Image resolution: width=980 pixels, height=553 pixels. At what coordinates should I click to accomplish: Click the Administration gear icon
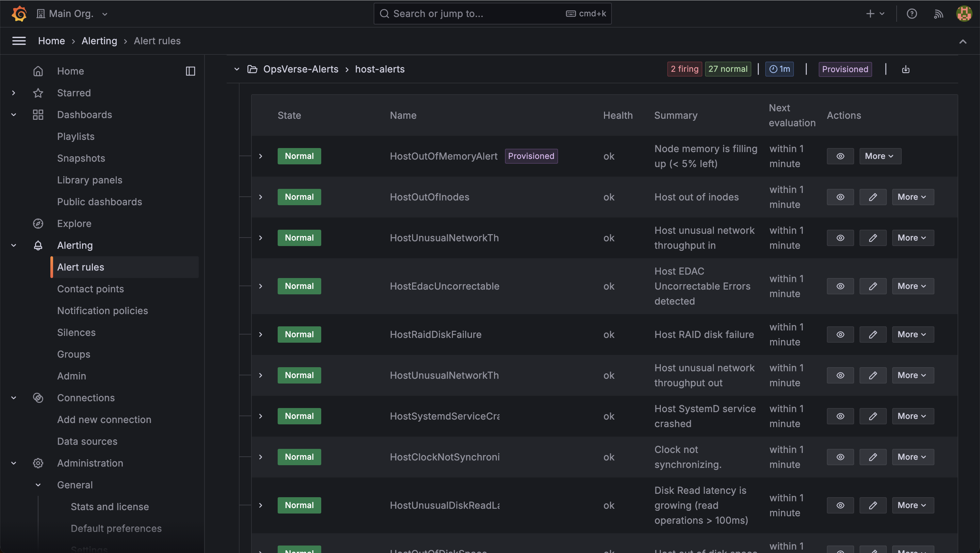38,463
